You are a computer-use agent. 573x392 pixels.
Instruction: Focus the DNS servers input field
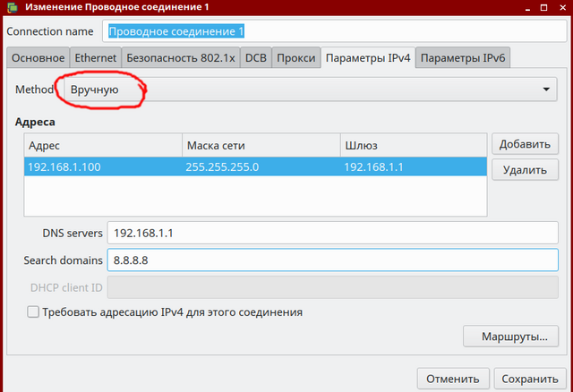tap(333, 233)
